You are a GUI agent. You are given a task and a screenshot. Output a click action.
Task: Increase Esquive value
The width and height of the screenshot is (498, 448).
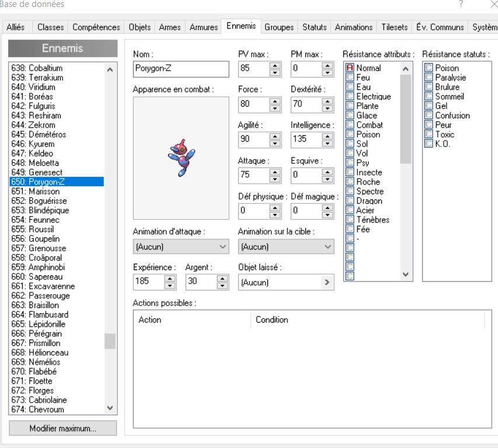tap(328, 172)
